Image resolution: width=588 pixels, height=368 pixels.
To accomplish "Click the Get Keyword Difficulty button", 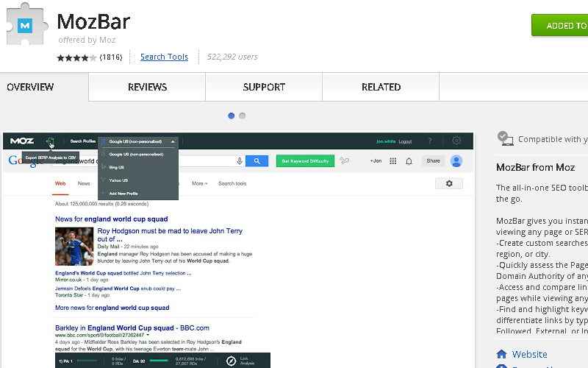I will coord(305,161).
